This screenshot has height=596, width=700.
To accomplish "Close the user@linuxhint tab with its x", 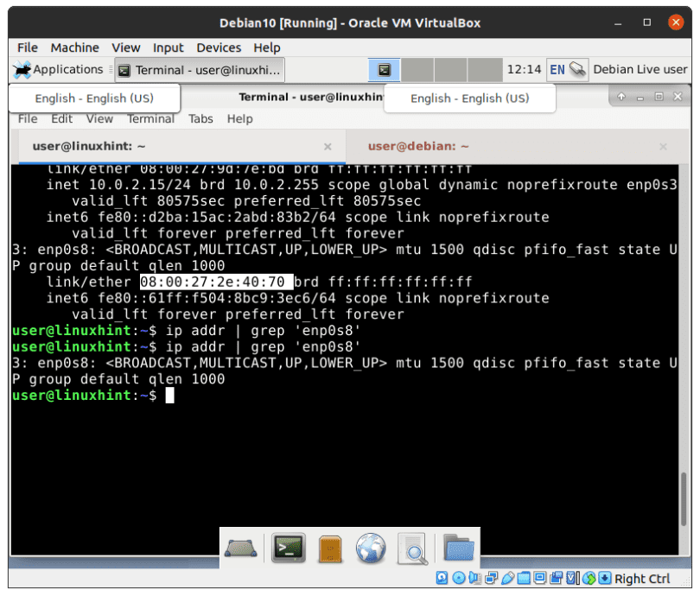I will [x=328, y=146].
